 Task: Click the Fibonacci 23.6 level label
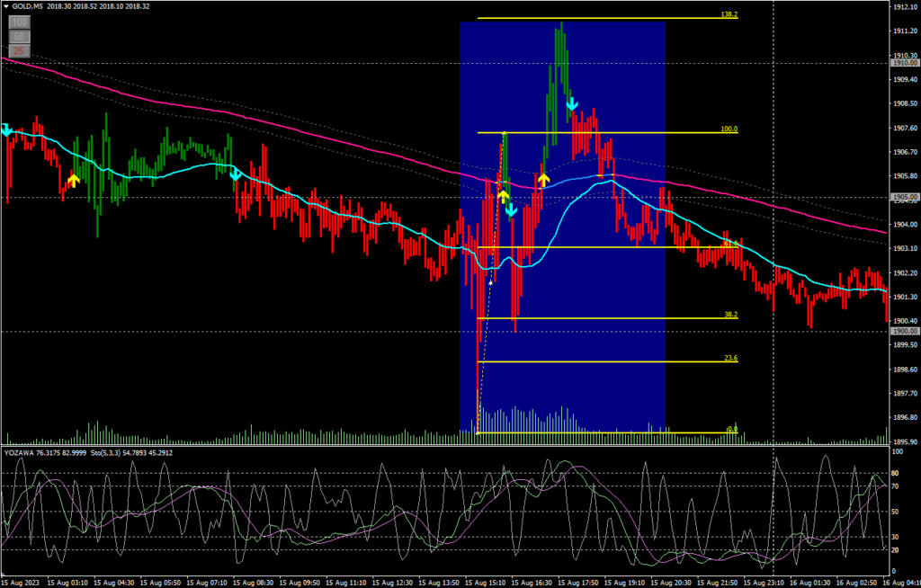pyautogui.click(x=730, y=359)
